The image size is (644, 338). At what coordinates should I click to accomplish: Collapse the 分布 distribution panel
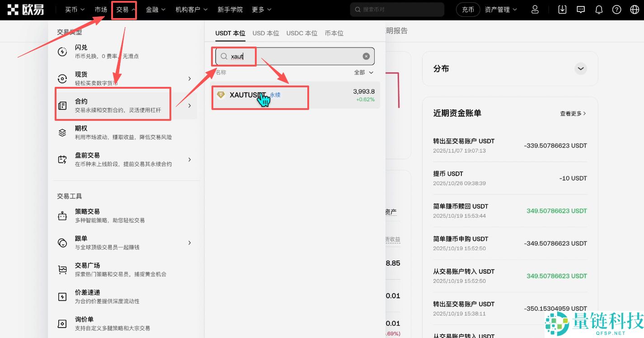581,68
